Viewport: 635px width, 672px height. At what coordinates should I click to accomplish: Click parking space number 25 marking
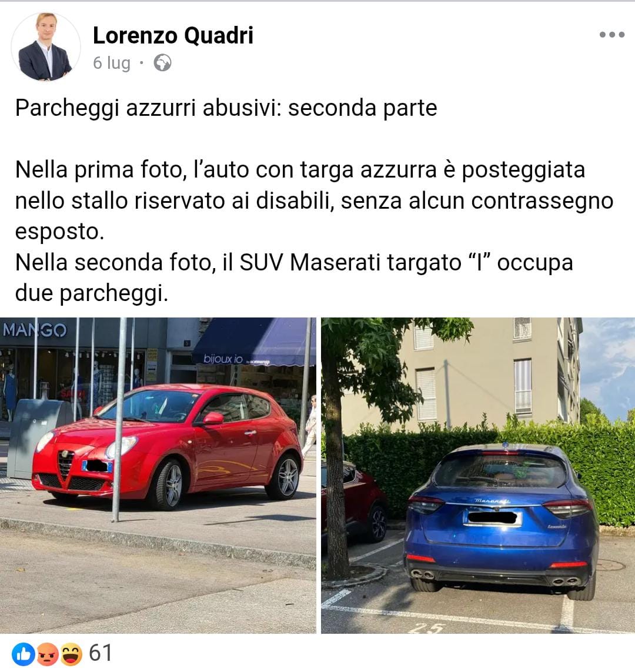[x=427, y=628]
